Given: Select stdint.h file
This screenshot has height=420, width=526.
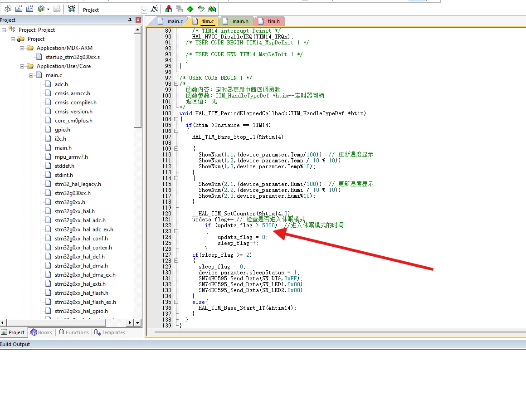Looking at the screenshot, I should tap(64, 175).
